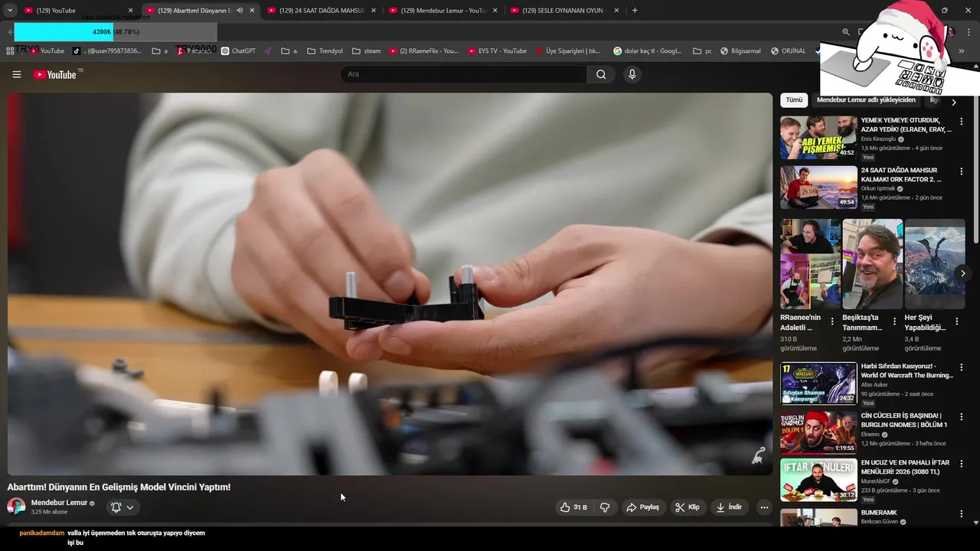The image size is (980, 551).
Task: Open a new browser tab
Action: click(635, 11)
